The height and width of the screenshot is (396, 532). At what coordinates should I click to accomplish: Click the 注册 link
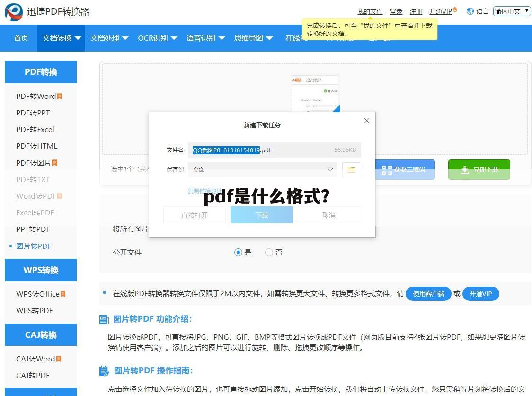coord(416,11)
